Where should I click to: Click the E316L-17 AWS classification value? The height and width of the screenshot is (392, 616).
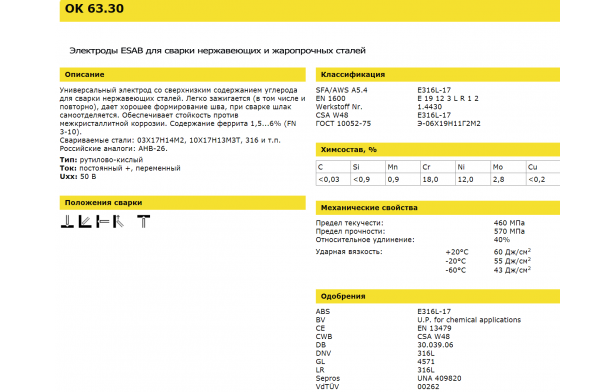tap(434, 90)
